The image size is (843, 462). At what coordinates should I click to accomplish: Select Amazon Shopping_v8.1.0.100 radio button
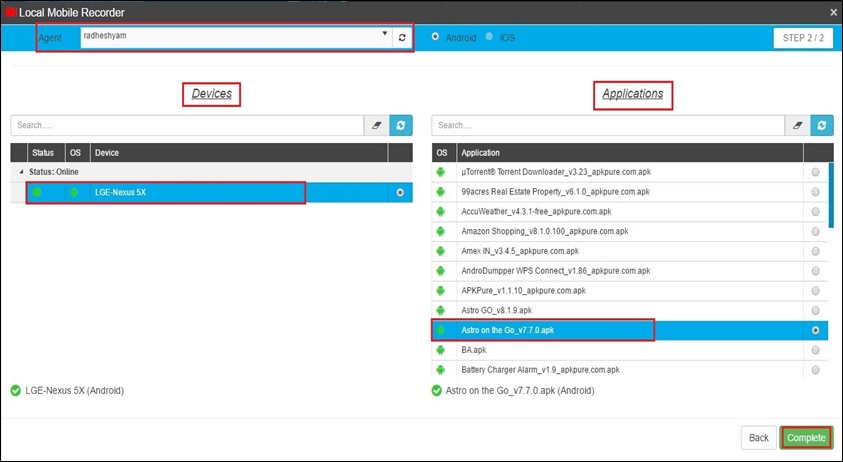pos(816,231)
